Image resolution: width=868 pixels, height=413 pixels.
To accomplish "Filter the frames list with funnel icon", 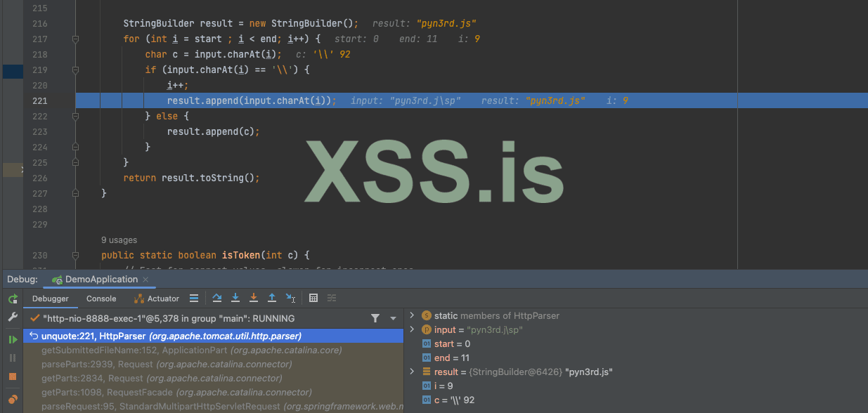I will pos(375,319).
